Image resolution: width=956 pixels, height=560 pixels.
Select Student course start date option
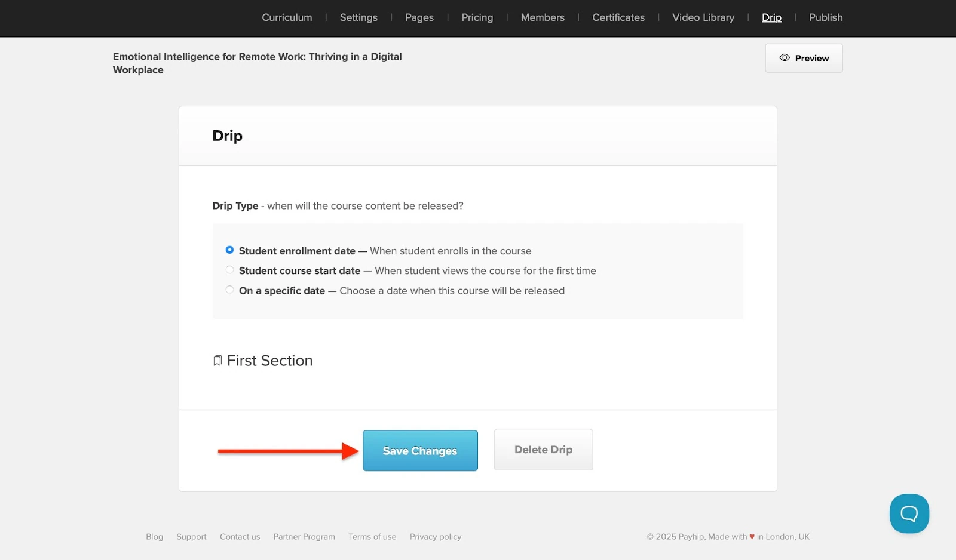[x=229, y=270]
